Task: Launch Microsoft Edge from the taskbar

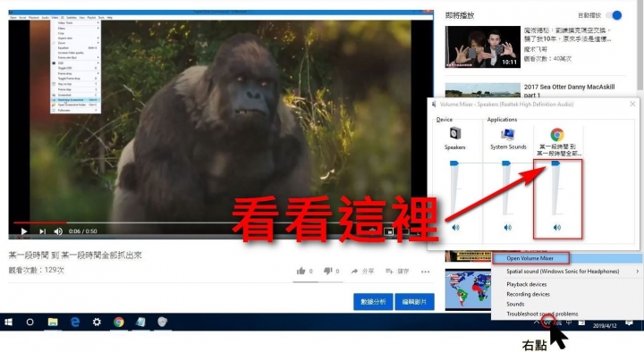Action: click(75, 323)
